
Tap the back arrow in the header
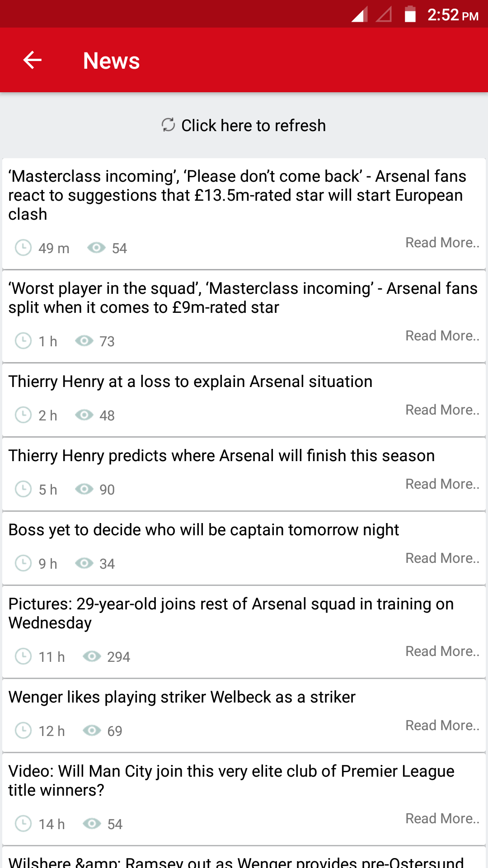point(33,60)
